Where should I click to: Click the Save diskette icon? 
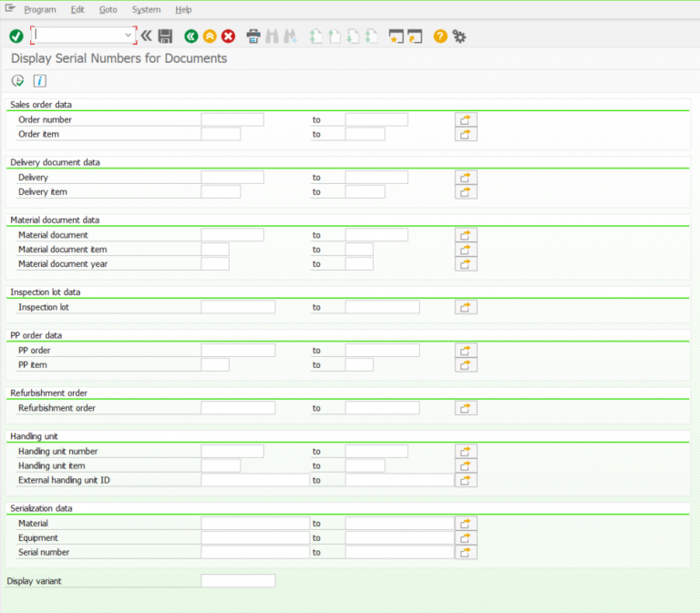click(165, 36)
